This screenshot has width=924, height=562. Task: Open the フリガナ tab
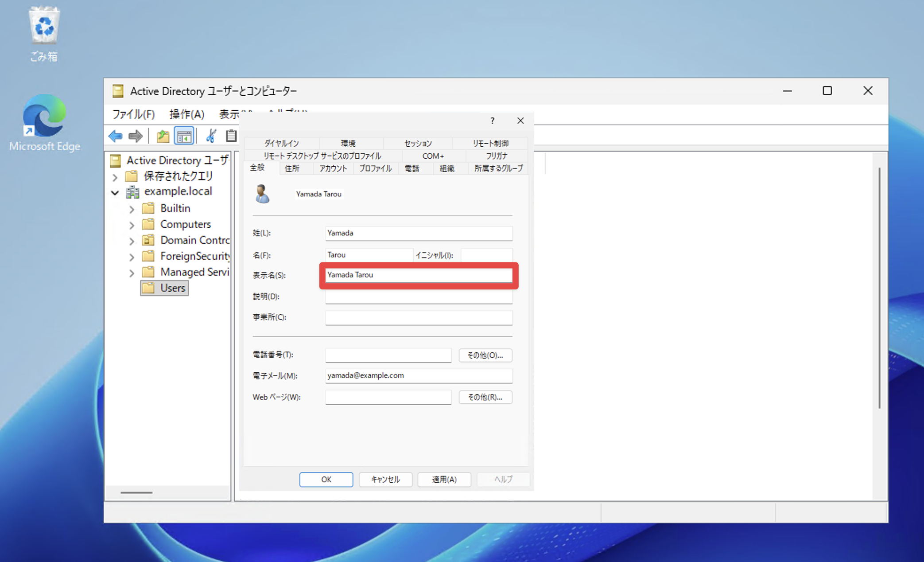coord(497,156)
